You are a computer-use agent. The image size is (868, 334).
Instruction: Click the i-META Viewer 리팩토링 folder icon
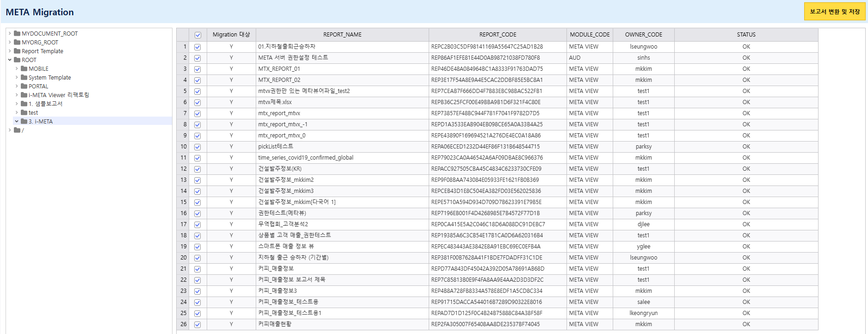[24, 95]
